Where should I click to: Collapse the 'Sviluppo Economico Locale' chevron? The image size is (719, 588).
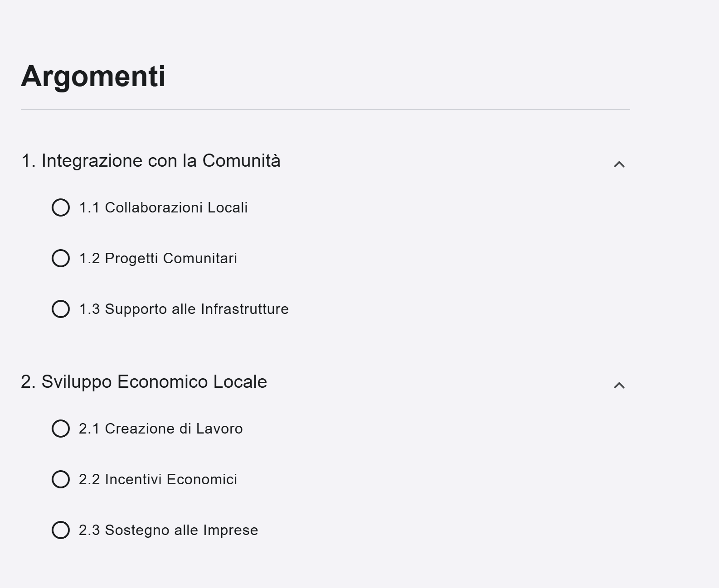pyautogui.click(x=619, y=385)
